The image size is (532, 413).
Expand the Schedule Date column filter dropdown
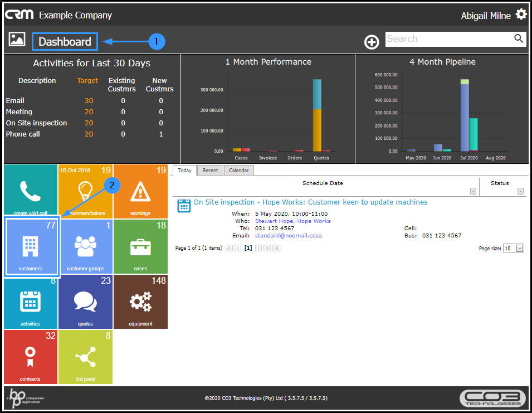pyautogui.click(x=473, y=191)
